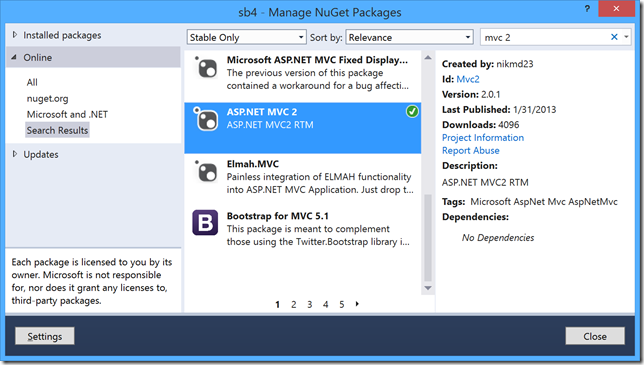Open the Stable Only dropdown
Image resolution: width=644 pixels, height=365 pixels.
click(x=246, y=37)
